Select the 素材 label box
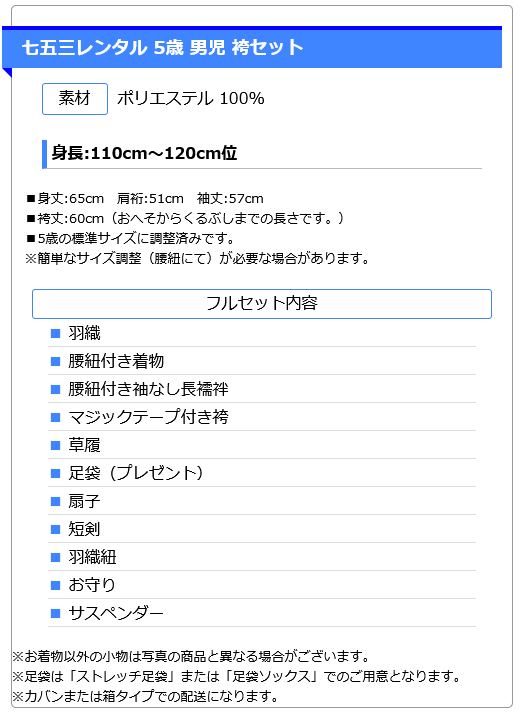 click(x=75, y=99)
